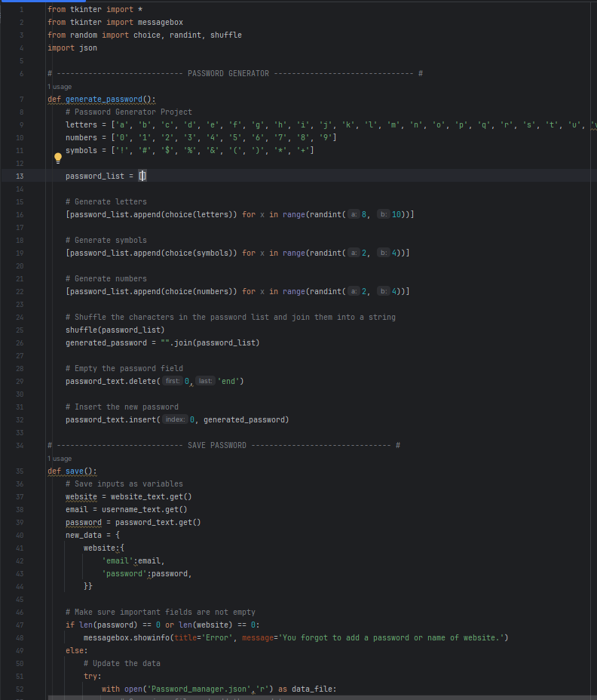Click the yellow lightbulb quick-fix icon
Viewport: 597px width, 700px height.
tap(57, 158)
